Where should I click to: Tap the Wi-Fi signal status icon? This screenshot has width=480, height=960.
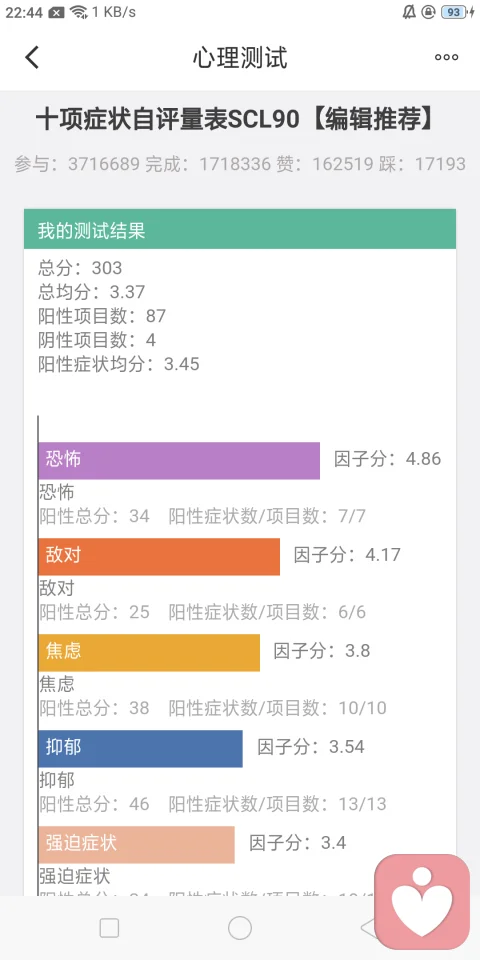click(78, 12)
